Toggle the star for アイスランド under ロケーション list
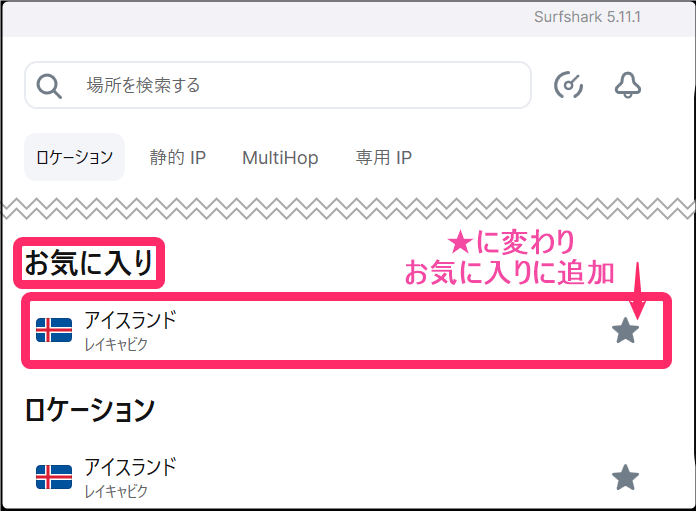The width and height of the screenshot is (696, 511). pos(625,478)
